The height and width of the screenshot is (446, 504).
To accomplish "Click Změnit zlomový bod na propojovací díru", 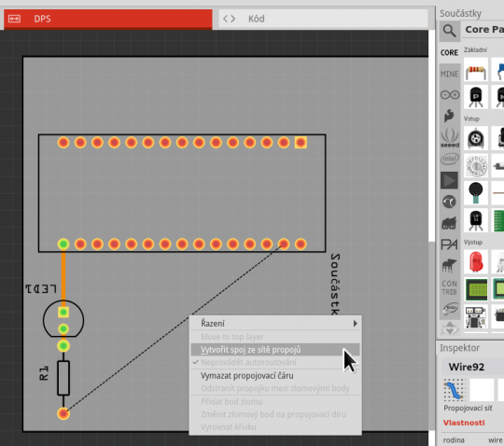I will (x=275, y=414).
